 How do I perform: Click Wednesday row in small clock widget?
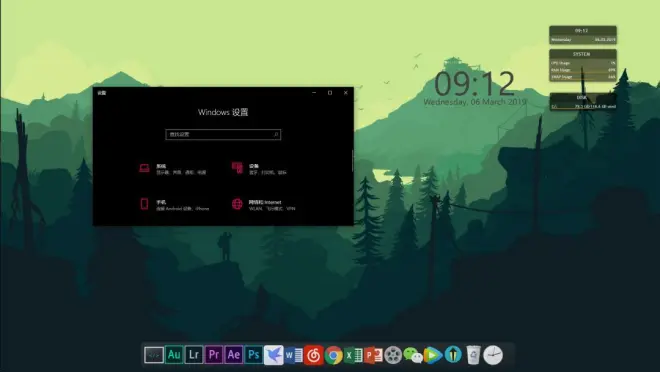[x=583, y=40]
